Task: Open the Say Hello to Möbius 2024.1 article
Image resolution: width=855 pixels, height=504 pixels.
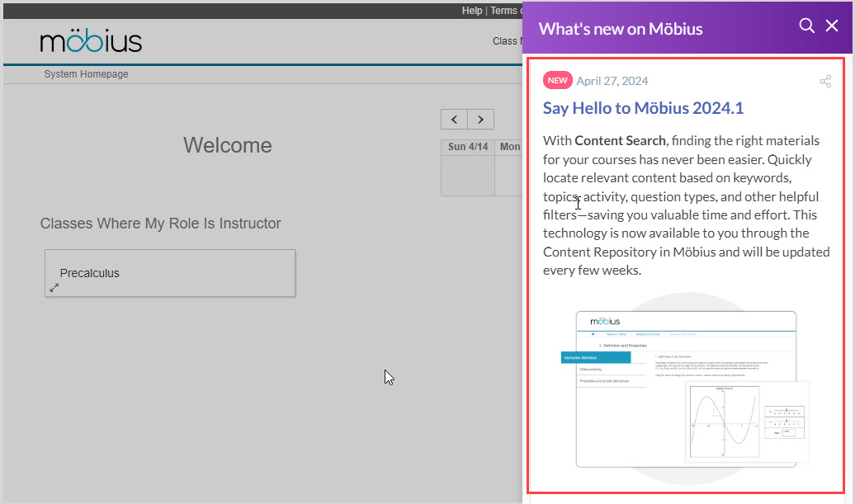Action: point(643,108)
